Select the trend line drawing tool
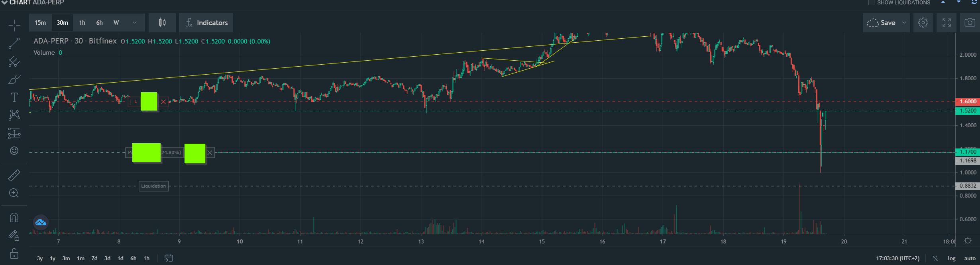Screen dimensions: 980x265 tap(14, 44)
